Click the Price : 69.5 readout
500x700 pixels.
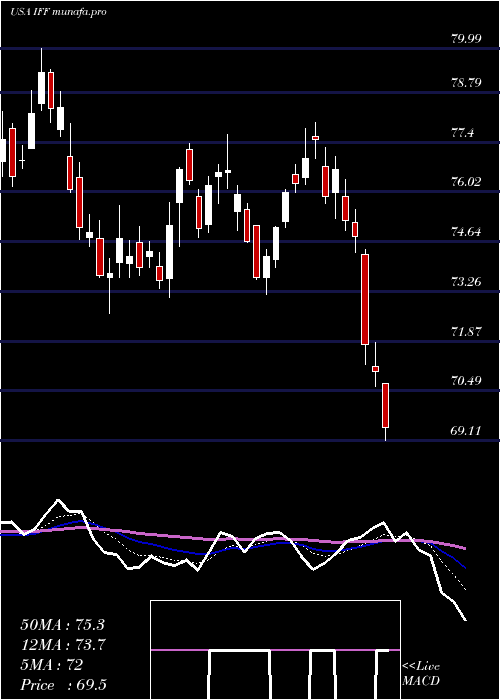click(63, 685)
